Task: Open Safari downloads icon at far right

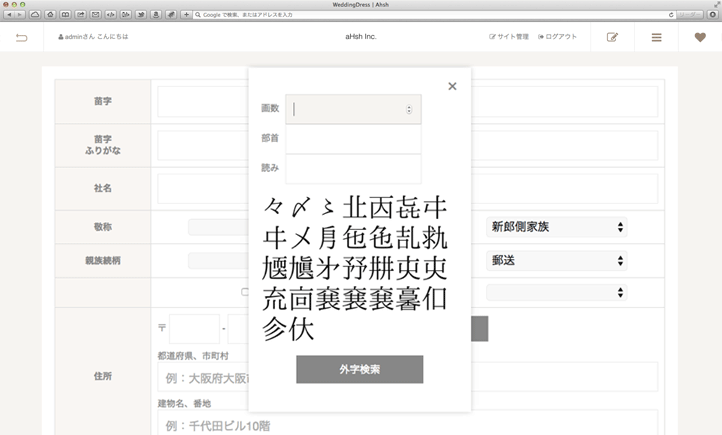Action: tap(712, 15)
